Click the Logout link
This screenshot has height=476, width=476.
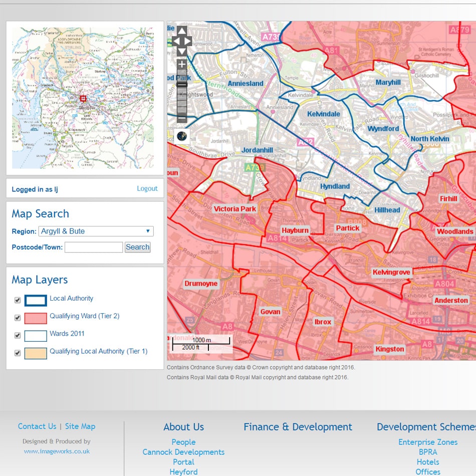tap(147, 188)
